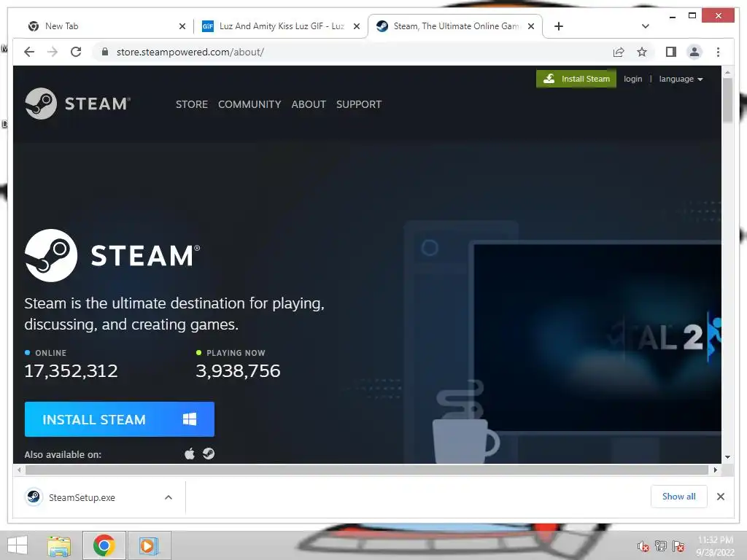The image size is (747, 560).
Task: Open the Chrome side panel
Action: pos(671,52)
